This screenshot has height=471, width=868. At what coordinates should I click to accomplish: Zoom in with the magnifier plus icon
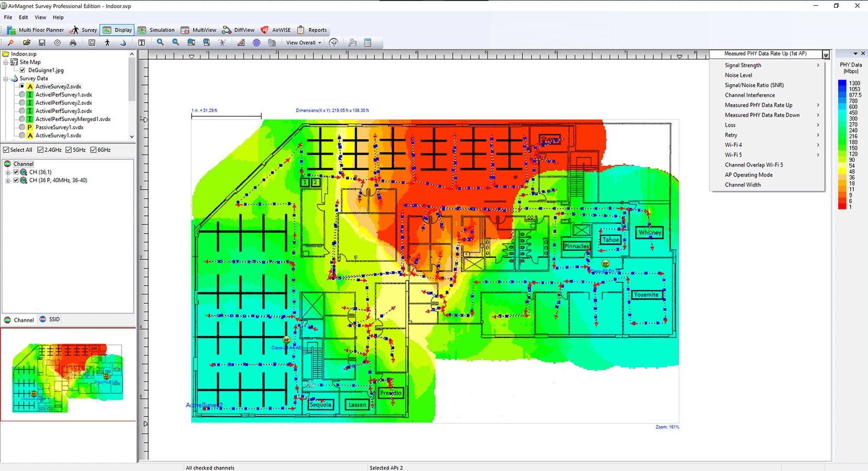160,43
